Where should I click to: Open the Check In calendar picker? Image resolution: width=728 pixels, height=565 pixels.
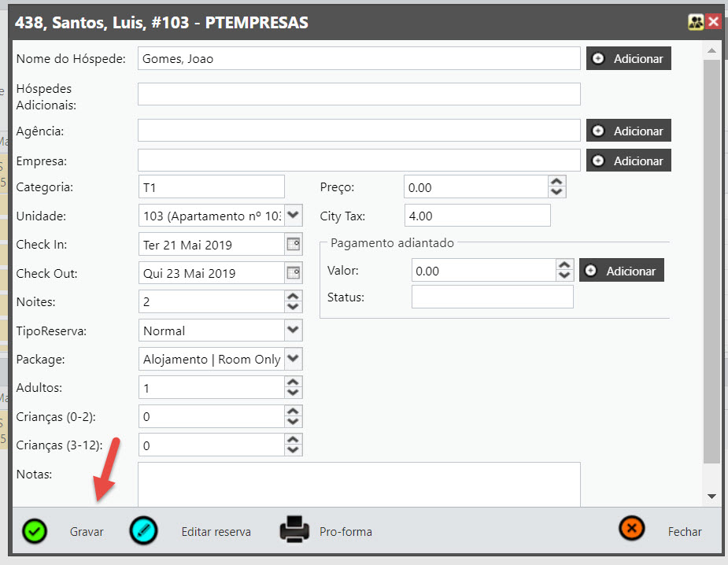click(294, 245)
